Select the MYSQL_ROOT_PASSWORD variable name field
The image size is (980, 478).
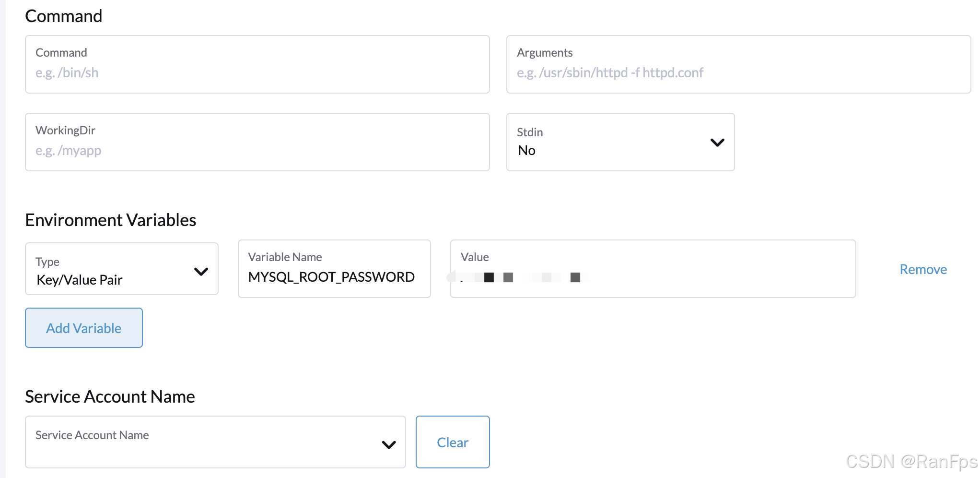coord(334,269)
